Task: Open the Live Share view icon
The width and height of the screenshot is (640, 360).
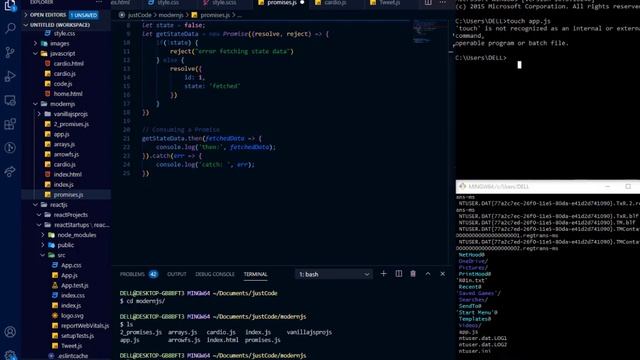Action: tap(10, 172)
